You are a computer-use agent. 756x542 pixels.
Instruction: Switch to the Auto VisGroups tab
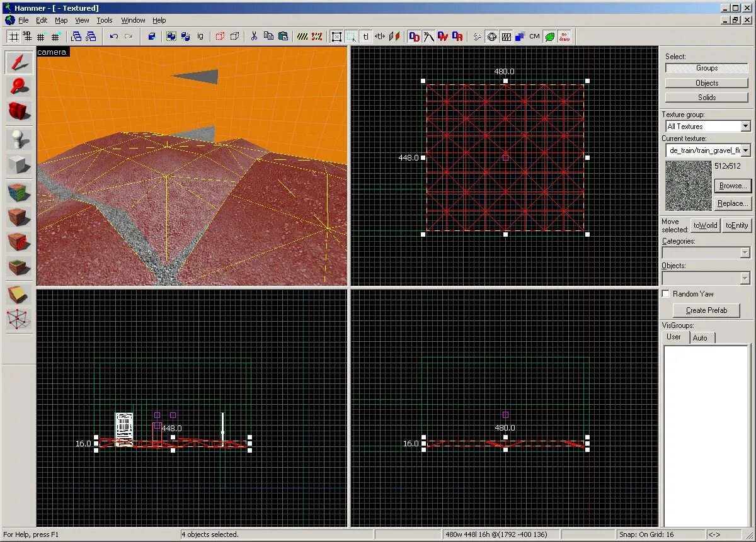point(702,337)
